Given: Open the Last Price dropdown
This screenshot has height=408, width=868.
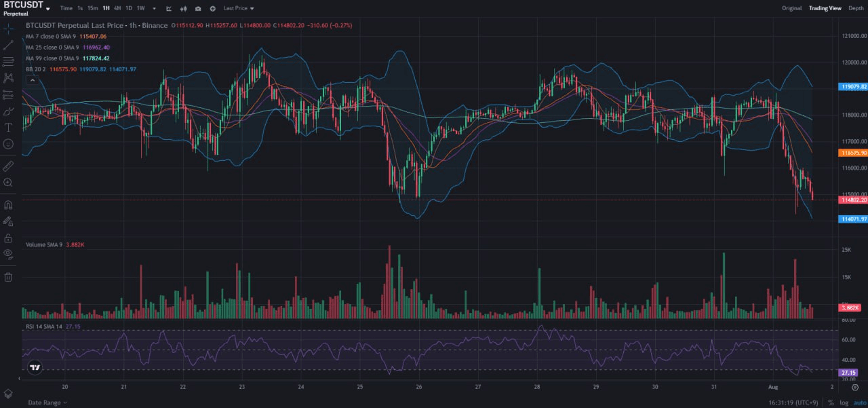Looking at the screenshot, I should [x=239, y=8].
